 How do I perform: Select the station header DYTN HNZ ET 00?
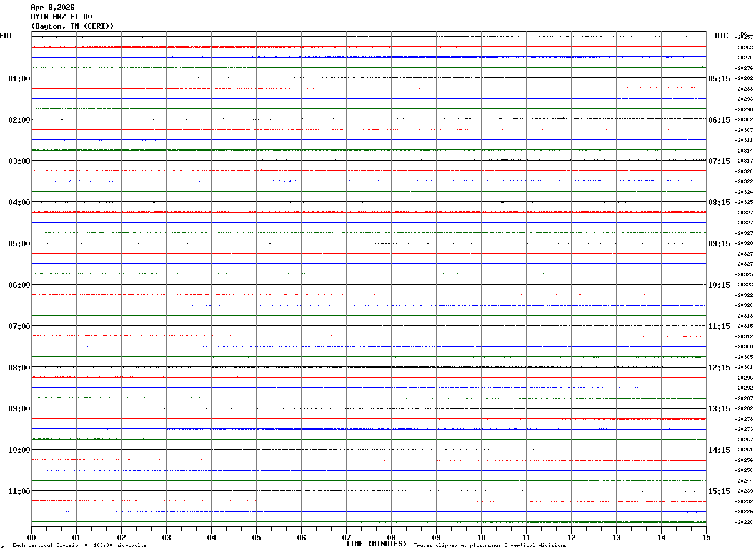pyautogui.click(x=61, y=17)
